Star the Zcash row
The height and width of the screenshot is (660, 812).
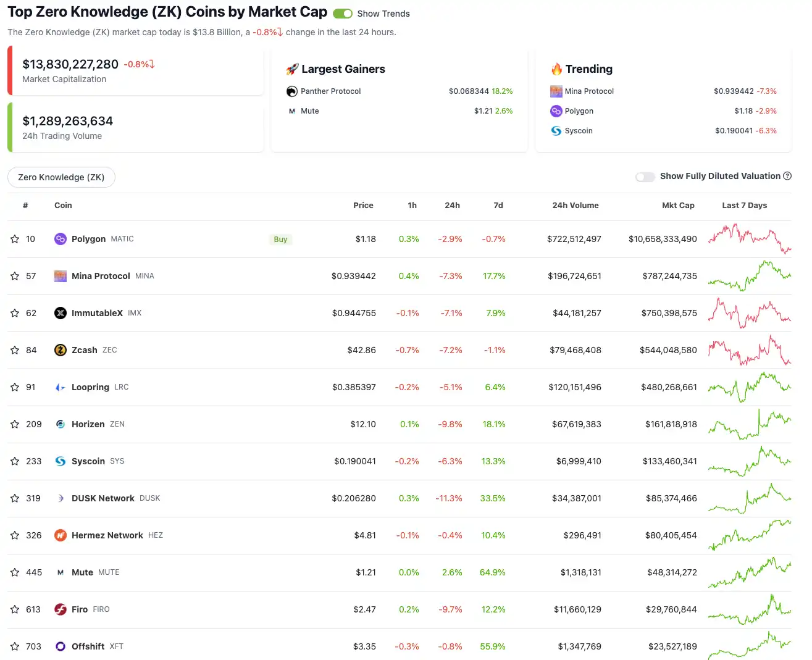click(x=15, y=350)
